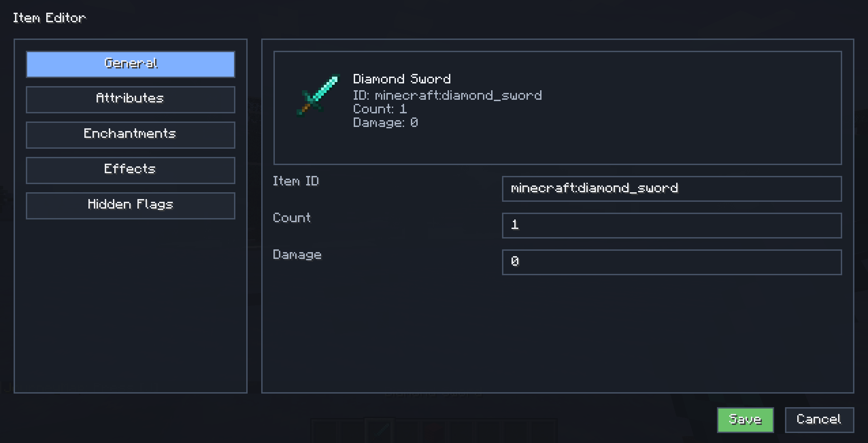Open the Hidden Flags section

point(131,205)
